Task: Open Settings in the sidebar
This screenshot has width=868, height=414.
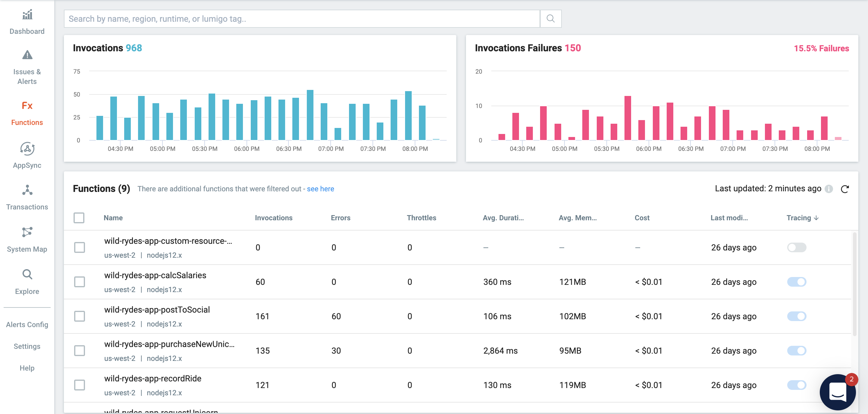Action: [x=27, y=346]
